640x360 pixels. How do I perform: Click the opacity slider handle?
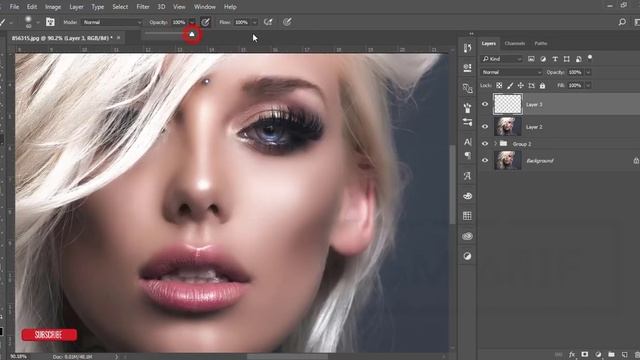(x=192, y=34)
